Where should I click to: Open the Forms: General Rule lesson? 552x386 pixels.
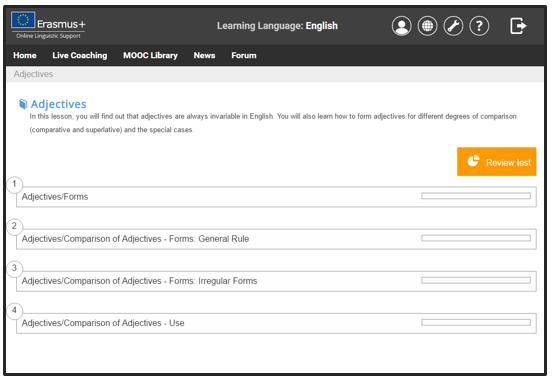276,239
